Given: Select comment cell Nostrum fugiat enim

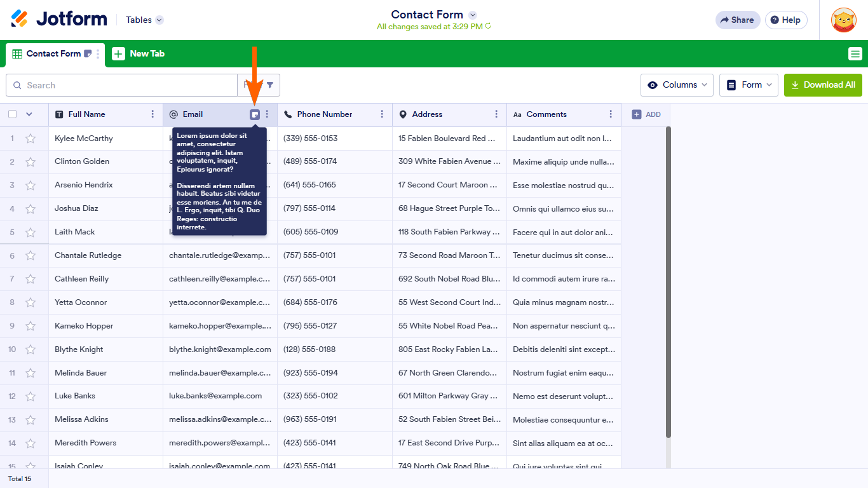Looking at the screenshot, I should [x=564, y=373].
